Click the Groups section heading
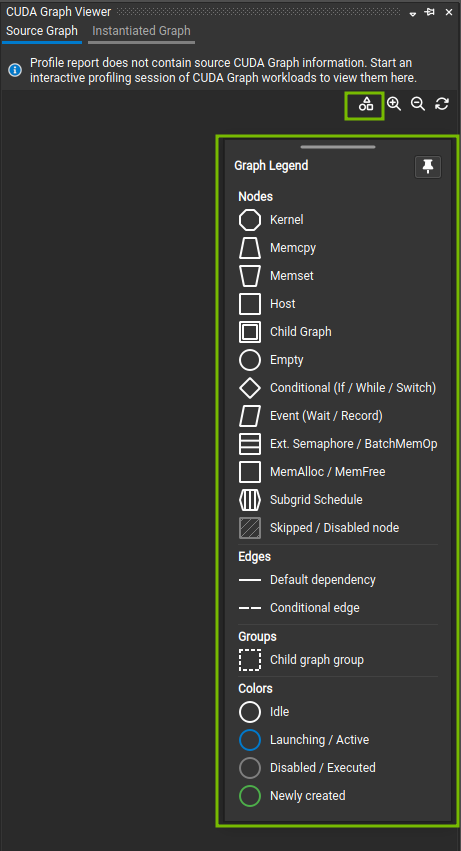461x851 pixels. [257, 636]
